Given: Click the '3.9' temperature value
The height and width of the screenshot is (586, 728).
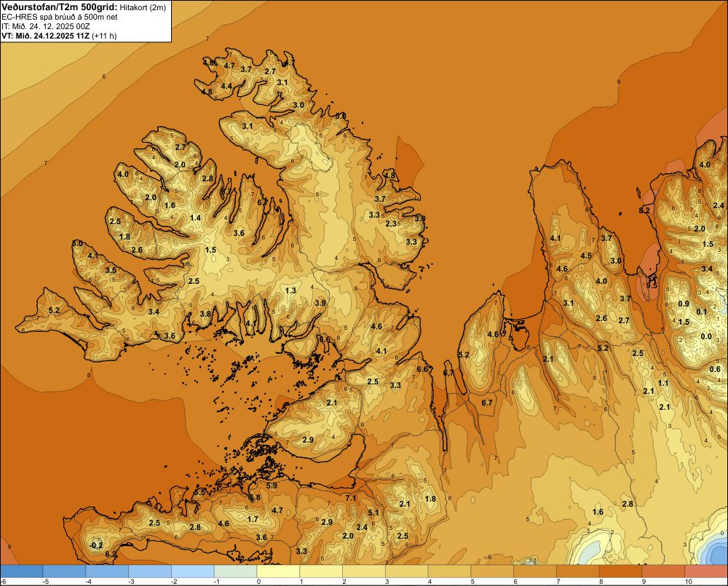Looking at the screenshot, I should [320, 303].
